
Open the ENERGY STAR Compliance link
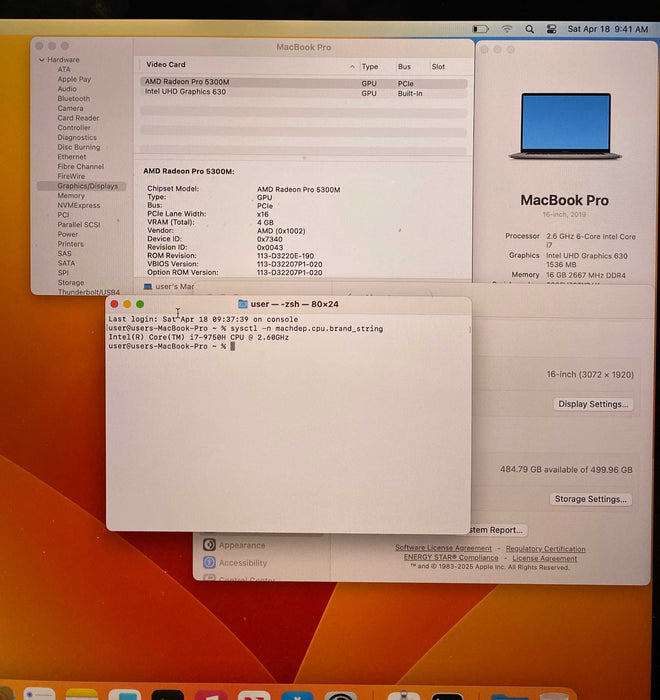[x=451, y=558]
